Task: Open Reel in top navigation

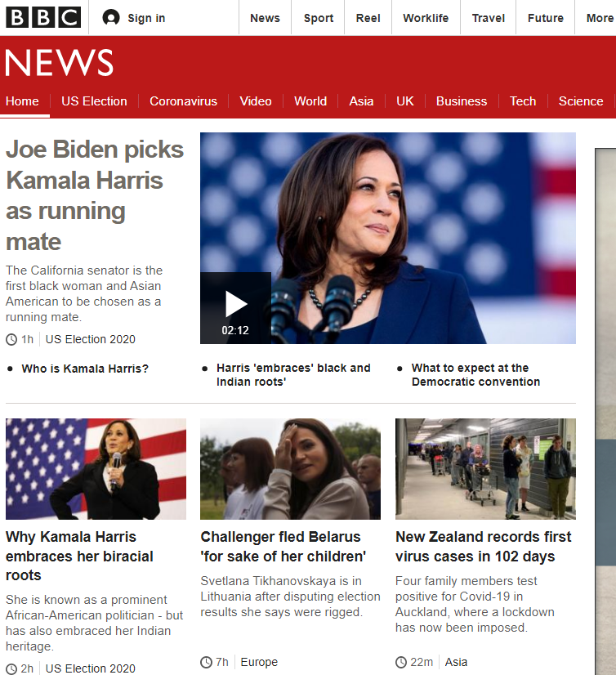Action: tap(368, 18)
